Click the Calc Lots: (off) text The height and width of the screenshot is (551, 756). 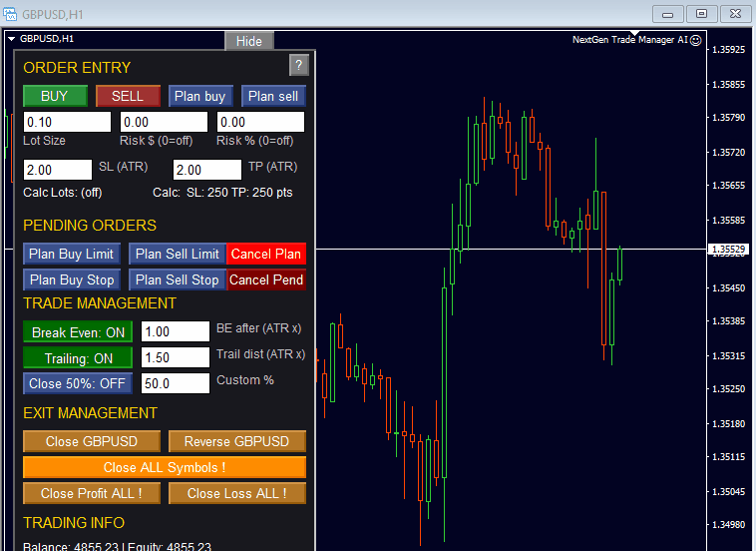point(63,193)
